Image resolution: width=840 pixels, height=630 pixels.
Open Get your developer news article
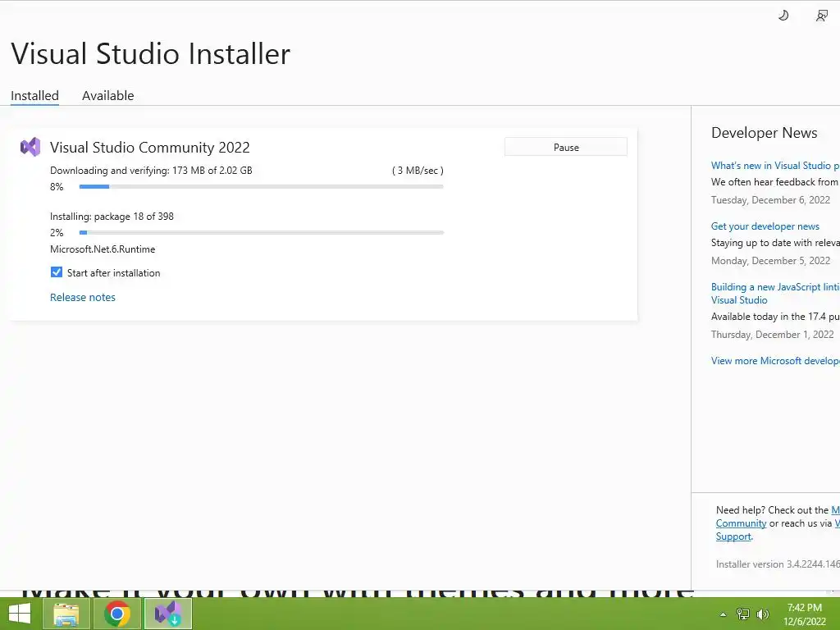(765, 226)
